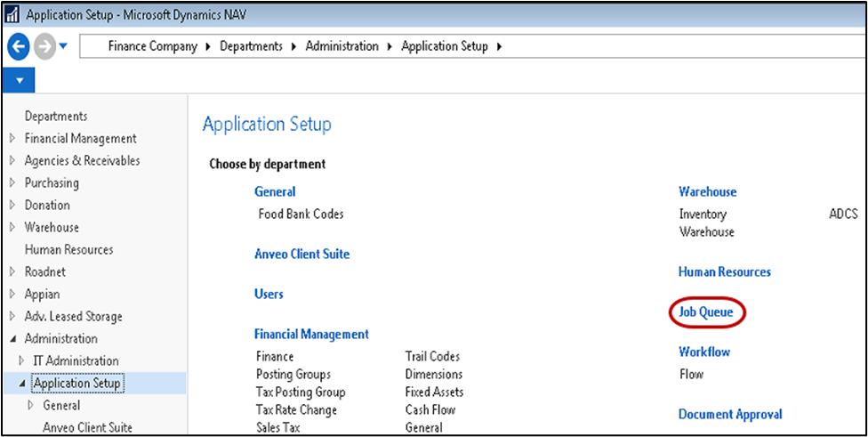Open Financial Management department link

tap(311, 335)
